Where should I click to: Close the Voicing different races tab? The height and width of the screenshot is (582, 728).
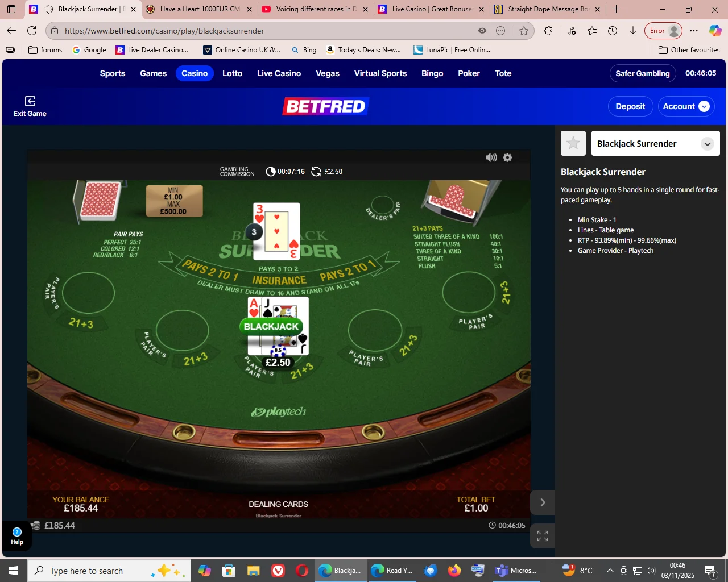[x=365, y=9]
